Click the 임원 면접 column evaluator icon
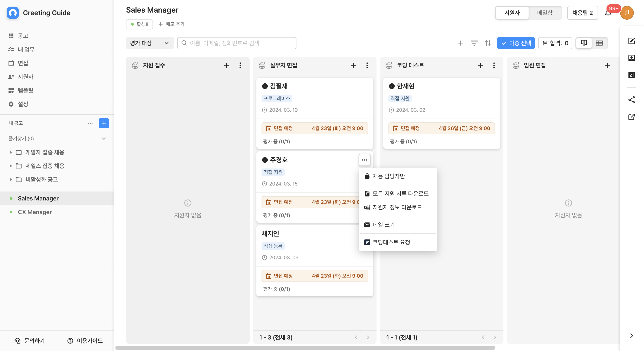This screenshot has height=351, width=644. click(516, 65)
